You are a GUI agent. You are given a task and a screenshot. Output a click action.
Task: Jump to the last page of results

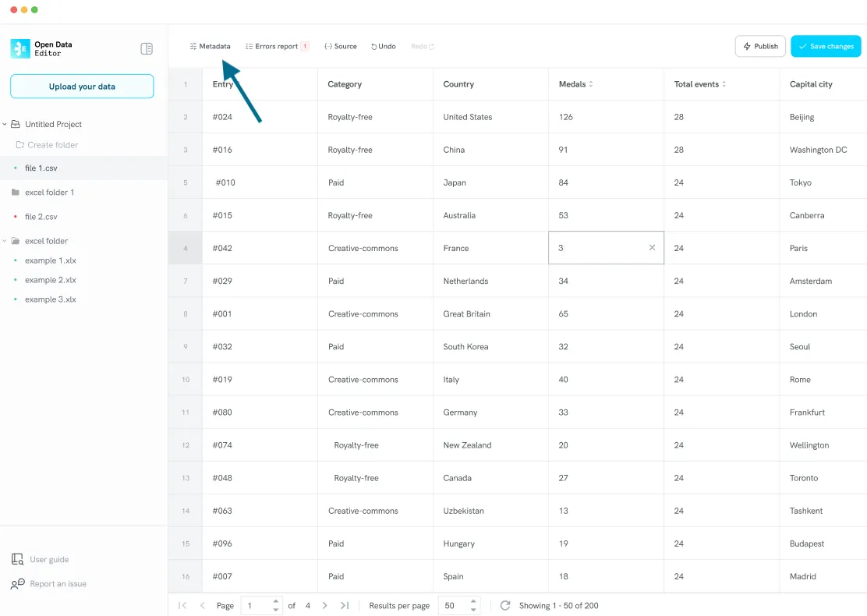point(344,605)
